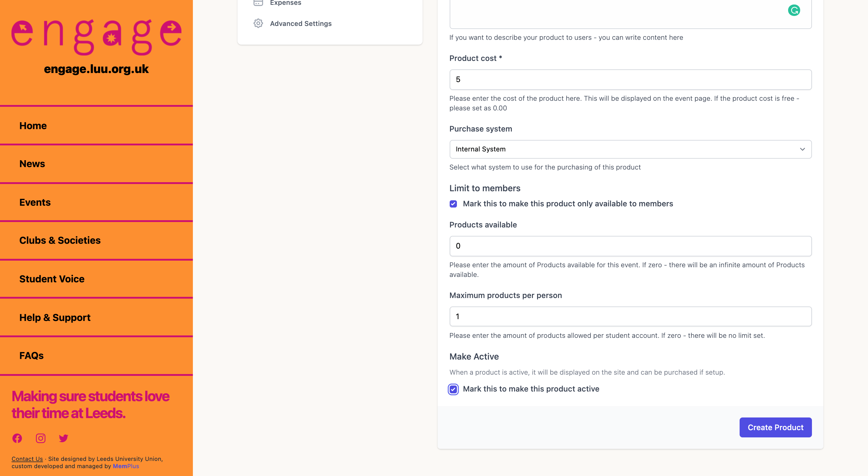Open the Purchase system dropdown

[x=631, y=149]
